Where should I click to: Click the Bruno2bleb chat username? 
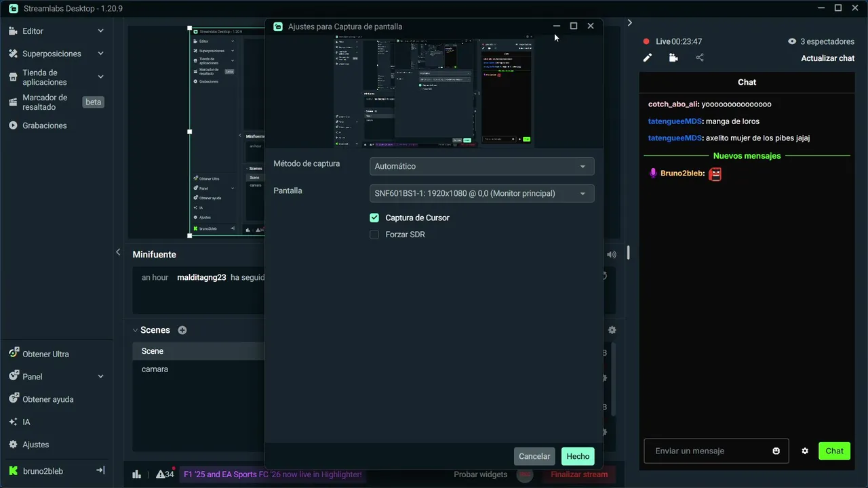[x=681, y=174]
